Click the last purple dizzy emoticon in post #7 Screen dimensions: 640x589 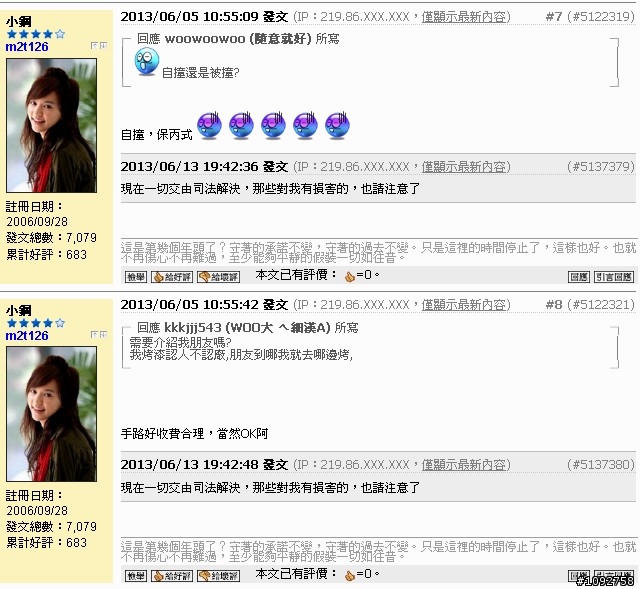(x=338, y=126)
